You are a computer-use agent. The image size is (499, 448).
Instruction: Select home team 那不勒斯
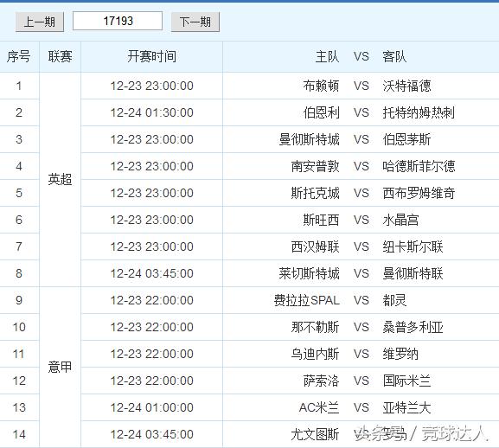315,327
